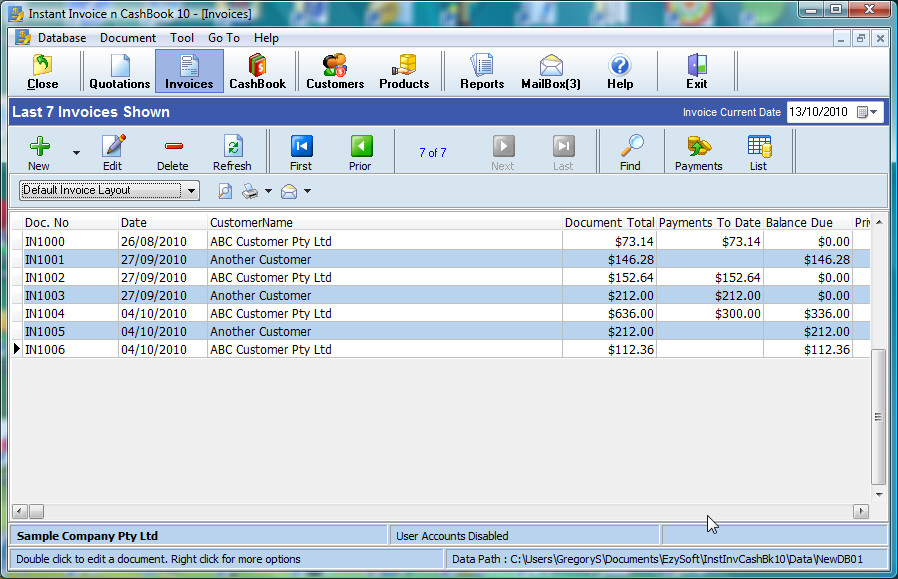Open the Database menu
The height and width of the screenshot is (579, 898).
(x=62, y=38)
